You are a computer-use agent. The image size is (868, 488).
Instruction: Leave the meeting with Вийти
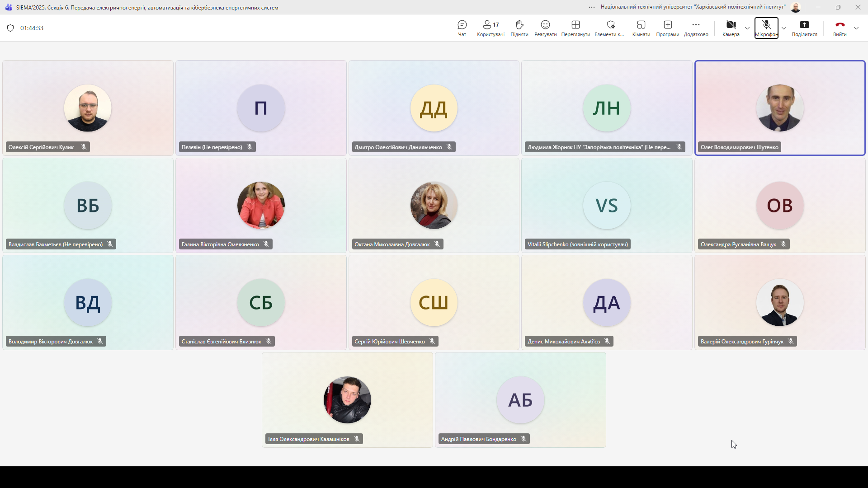tap(840, 28)
